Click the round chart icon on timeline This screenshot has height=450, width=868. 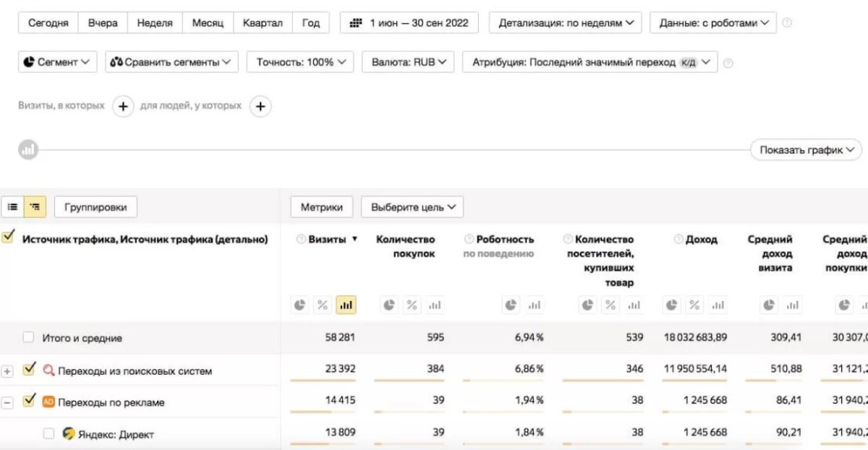pos(28,150)
